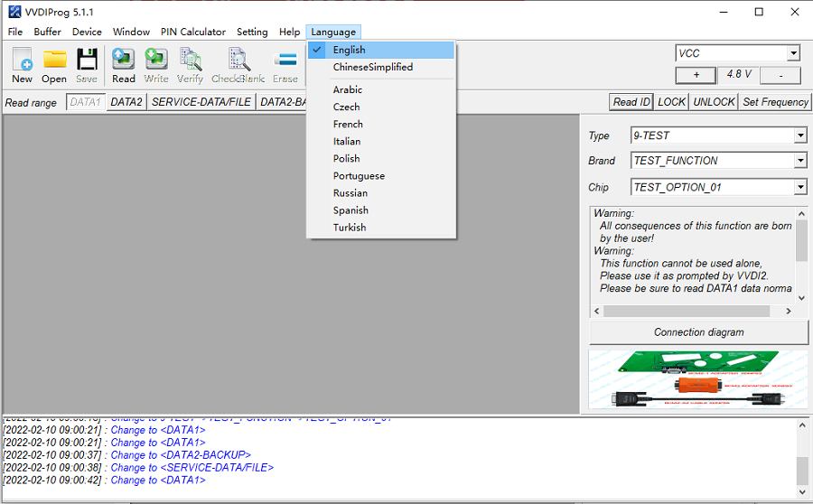Increase voltage with the plus button

[696, 76]
